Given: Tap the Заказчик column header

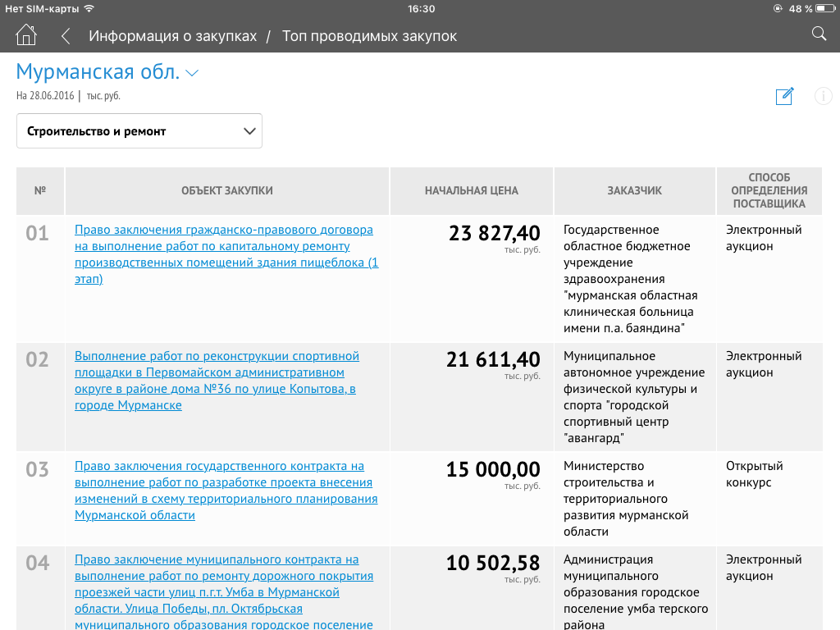Looking at the screenshot, I should point(634,191).
